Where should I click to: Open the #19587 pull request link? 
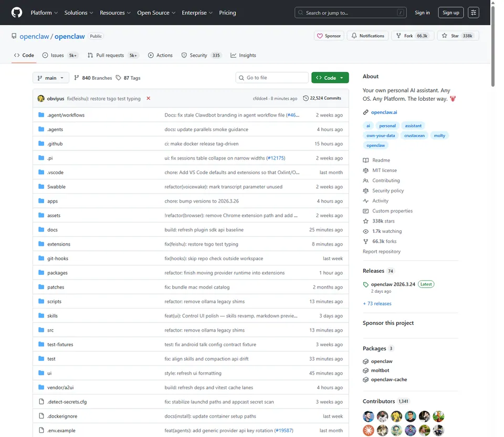283,430
